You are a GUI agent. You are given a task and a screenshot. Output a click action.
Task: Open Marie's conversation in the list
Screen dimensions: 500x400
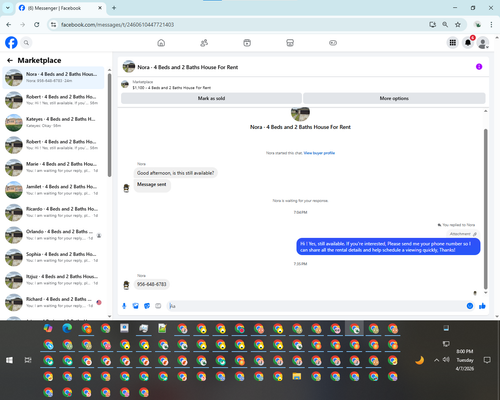[x=53, y=167]
